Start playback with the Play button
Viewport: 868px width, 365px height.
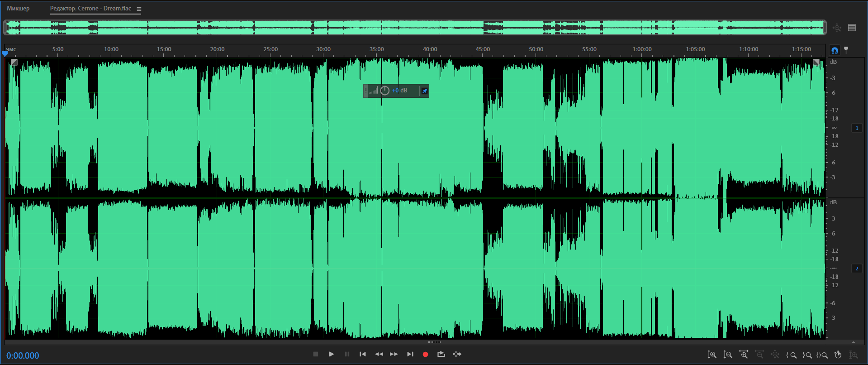(331, 354)
